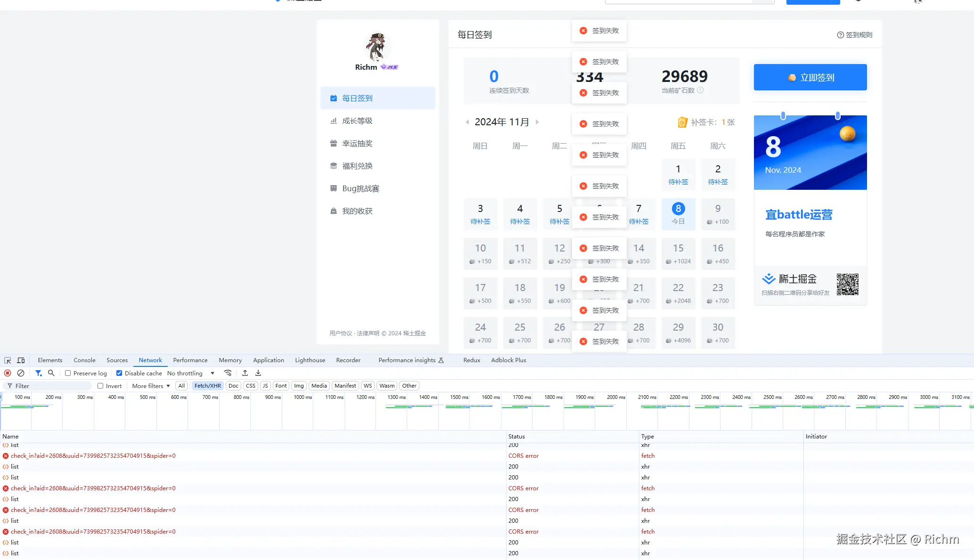Check the Invert filter checkbox

[x=100, y=386]
